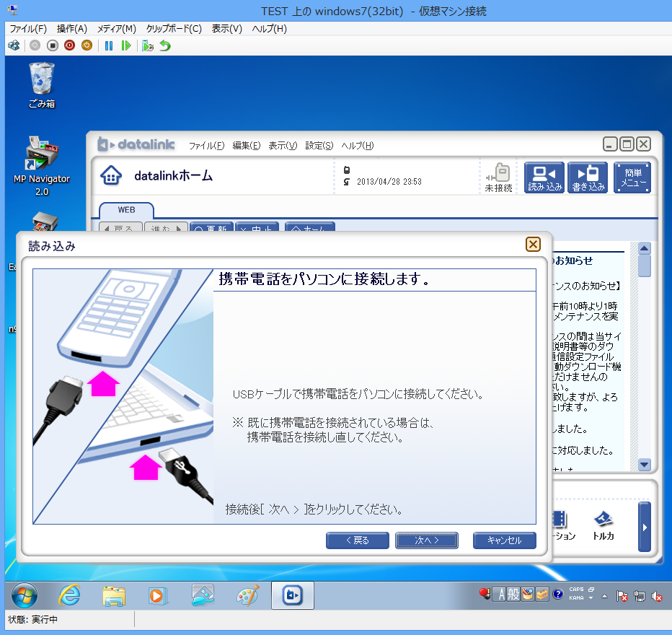
Task: Turn off the virtual machine via stop icon
Action: point(53,45)
